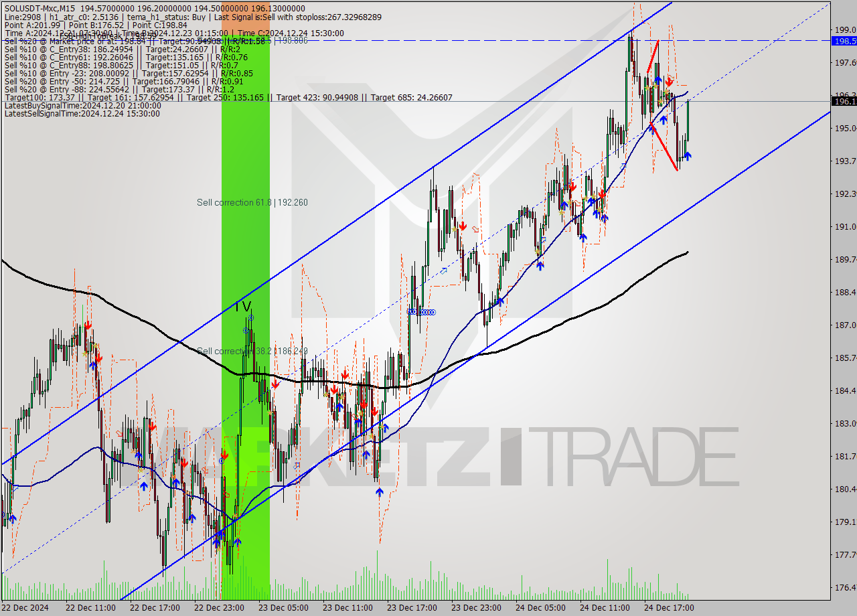The height and width of the screenshot is (616, 857).
Task: Click the blue 198.5 price level tag
Action: [844, 41]
